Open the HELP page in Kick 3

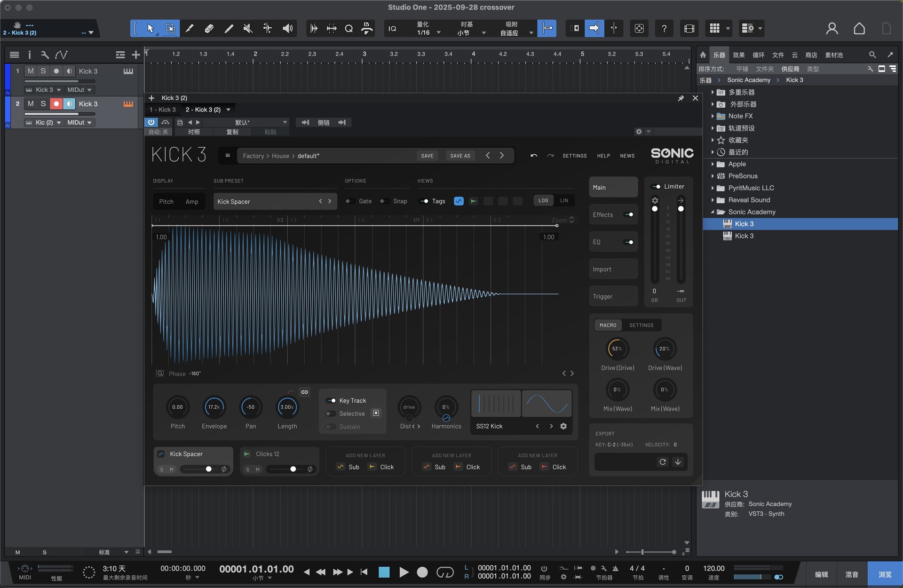pos(603,155)
